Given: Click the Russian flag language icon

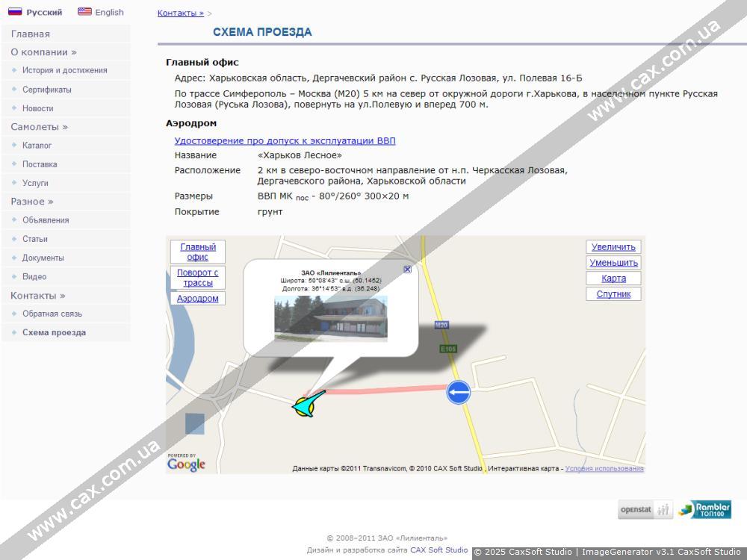Looking at the screenshot, I should tap(15, 12).
